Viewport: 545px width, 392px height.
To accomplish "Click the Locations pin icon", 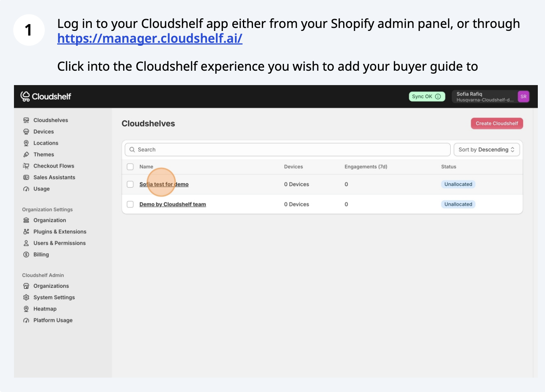I will pyautogui.click(x=26, y=143).
